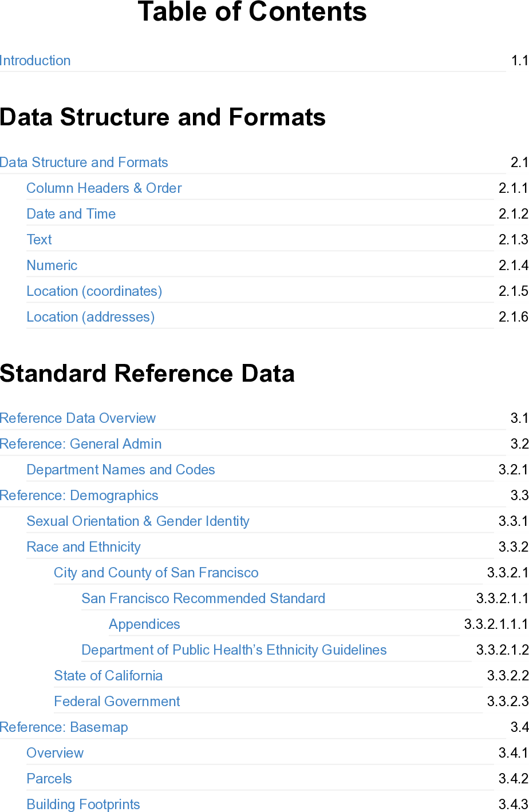Open Department of Public Health's Ethnicity Guidelines
The width and height of the screenshot is (529, 812).
234,650
